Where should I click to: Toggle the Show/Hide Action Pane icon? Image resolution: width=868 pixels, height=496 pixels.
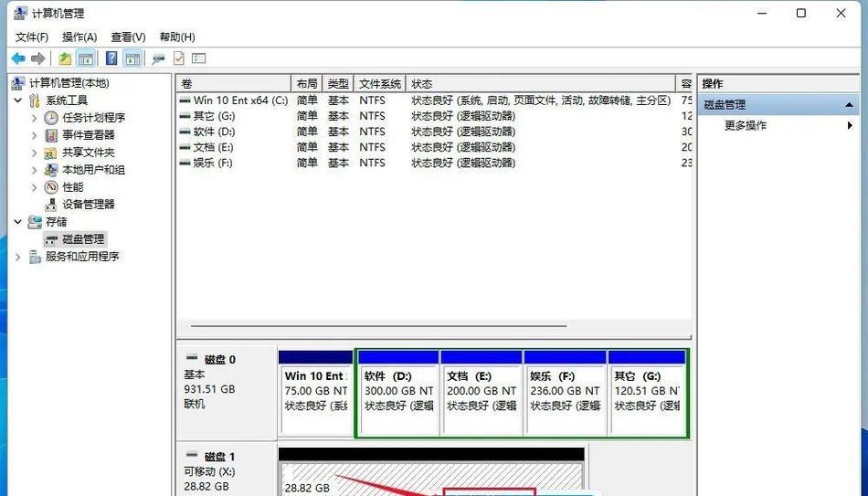[132, 58]
